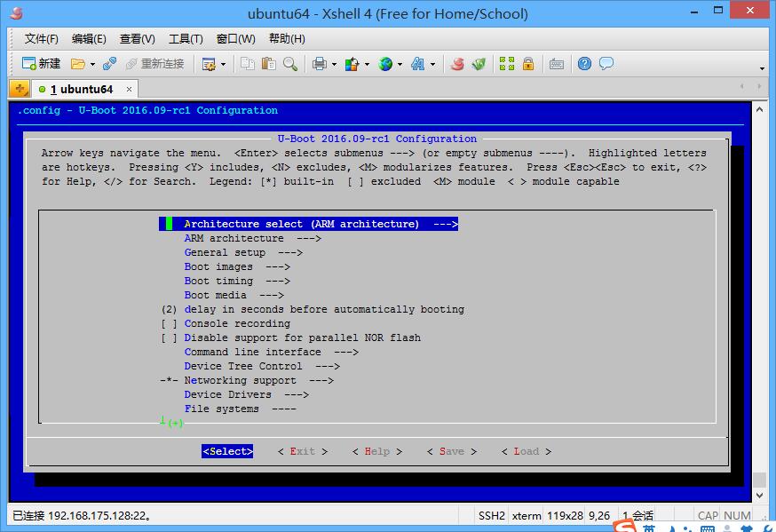Open the 文件(F) menu
776x532 pixels.
(x=42, y=38)
